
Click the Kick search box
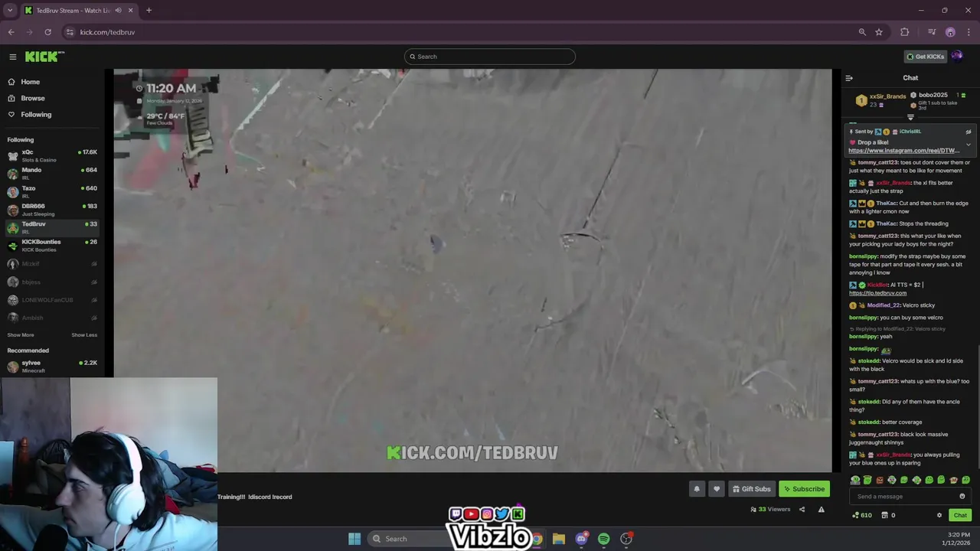pos(490,57)
